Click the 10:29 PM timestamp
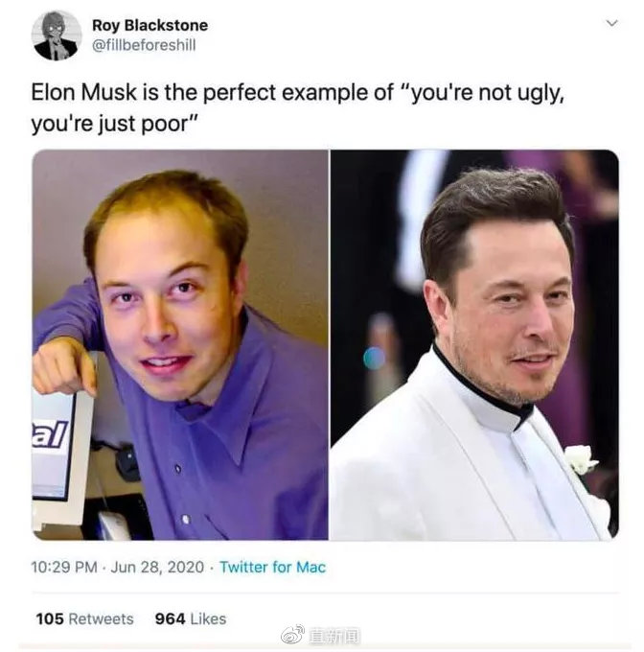Screen dimensions: 644x652 64,568
